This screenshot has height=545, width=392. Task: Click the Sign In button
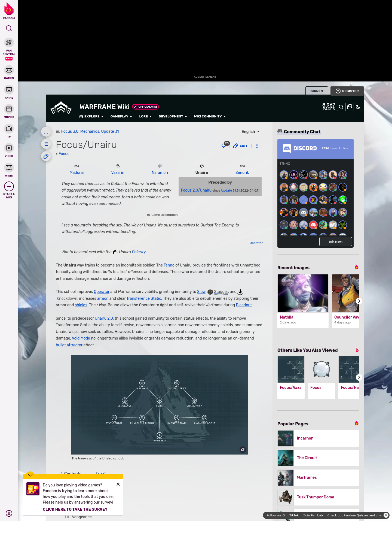317,91
